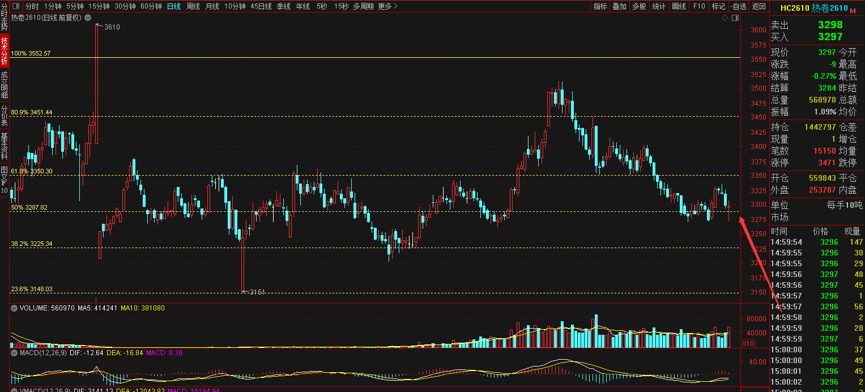Click the 标记 mark button
The image size is (865, 392).
(x=718, y=7)
